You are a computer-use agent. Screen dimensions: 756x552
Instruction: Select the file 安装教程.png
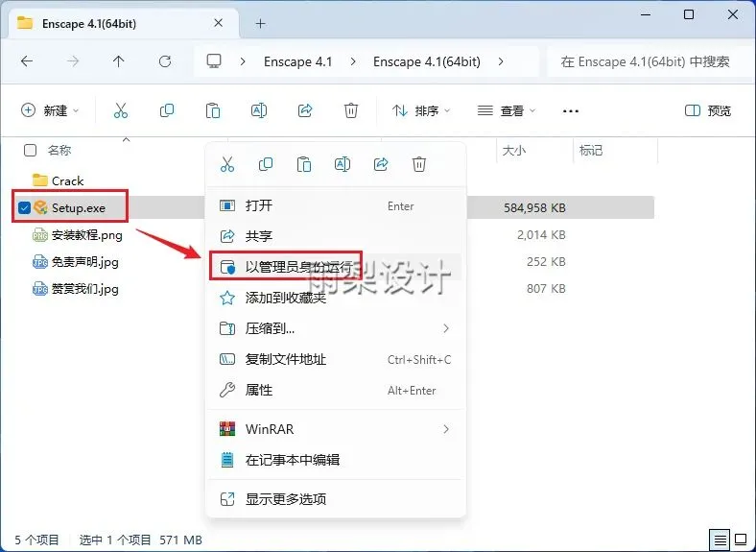[x=86, y=235]
